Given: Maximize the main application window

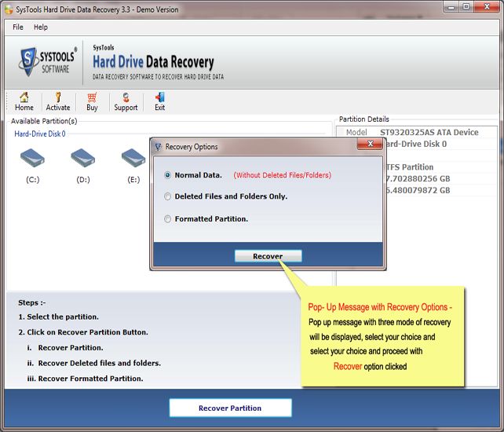Looking at the screenshot, I should coord(466,7).
